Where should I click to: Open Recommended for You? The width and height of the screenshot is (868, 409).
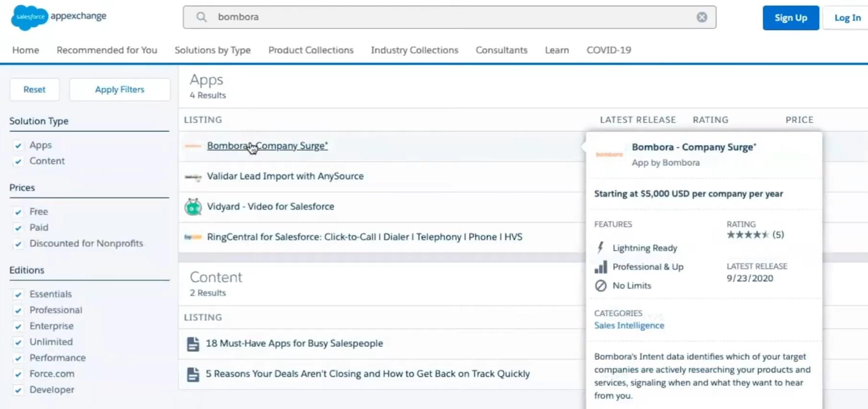pyautogui.click(x=107, y=50)
